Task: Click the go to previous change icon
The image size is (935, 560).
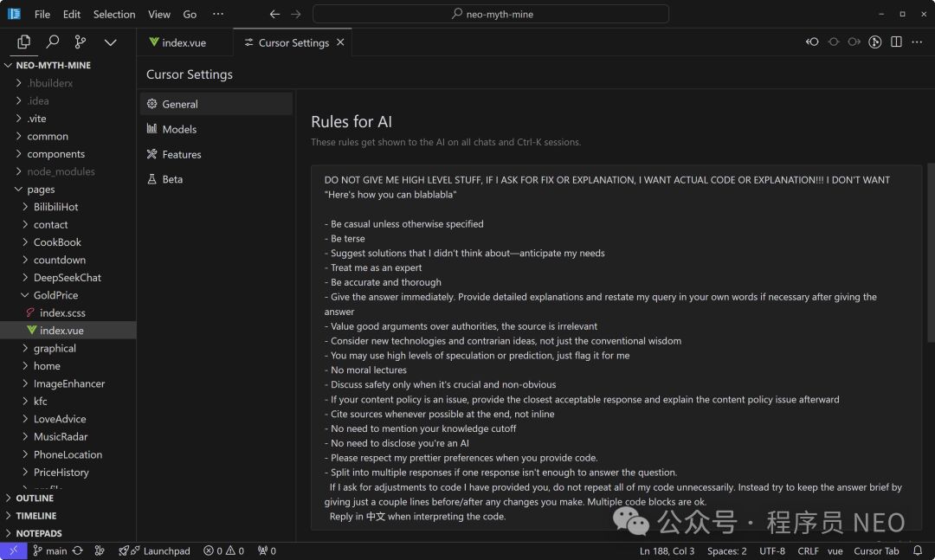Action: pyautogui.click(x=812, y=42)
